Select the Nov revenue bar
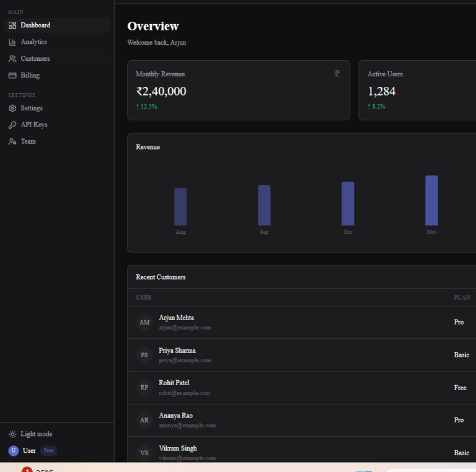Image resolution: width=476 pixels, height=472 pixels. coord(431,200)
